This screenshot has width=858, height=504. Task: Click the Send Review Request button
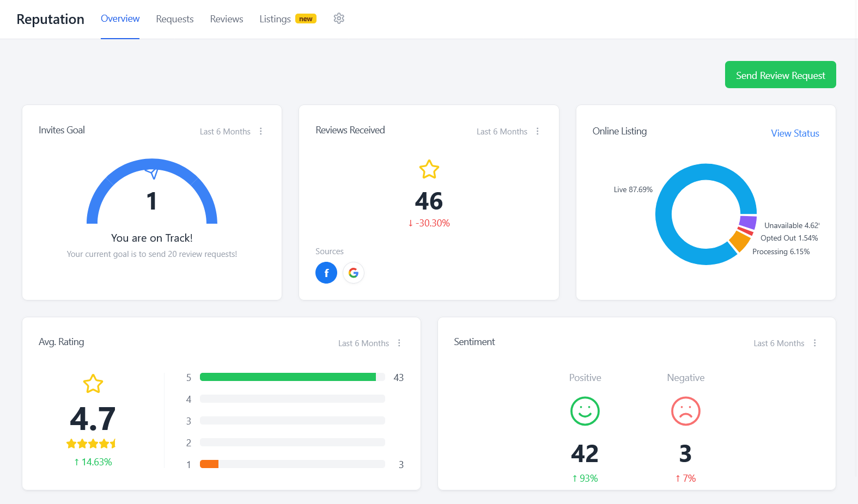pos(780,75)
